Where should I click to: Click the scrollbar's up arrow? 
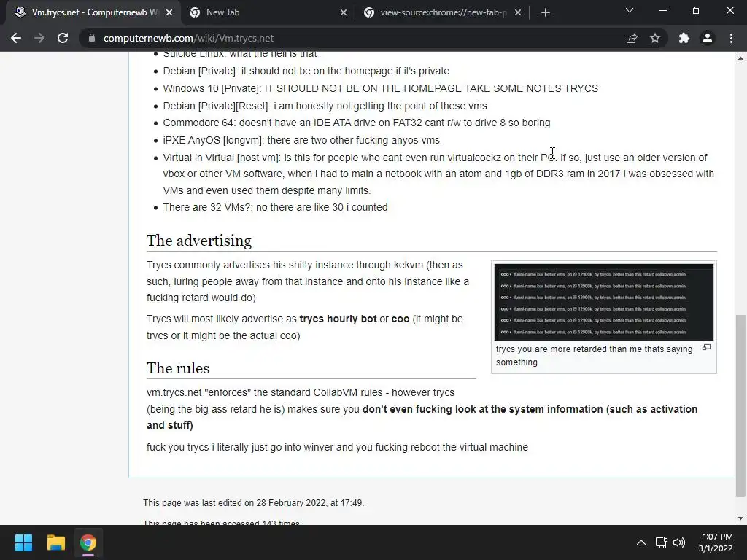[740, 58]
